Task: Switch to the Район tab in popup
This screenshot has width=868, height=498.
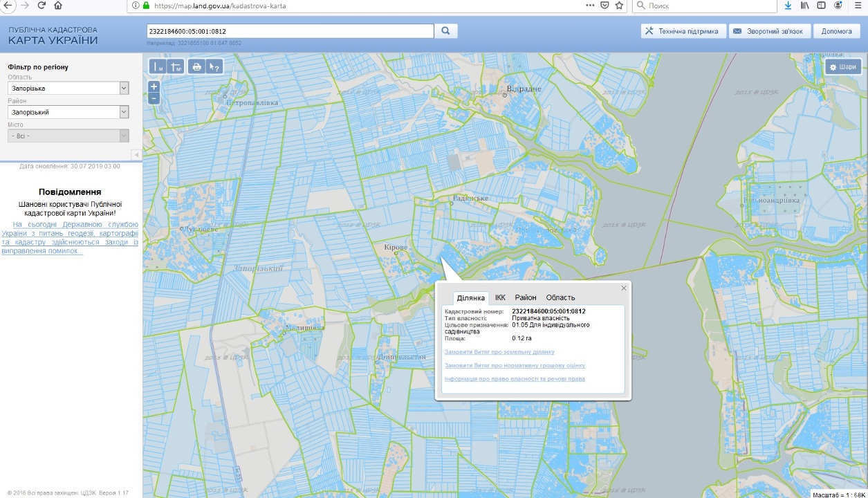Action: tap(526, 297)
